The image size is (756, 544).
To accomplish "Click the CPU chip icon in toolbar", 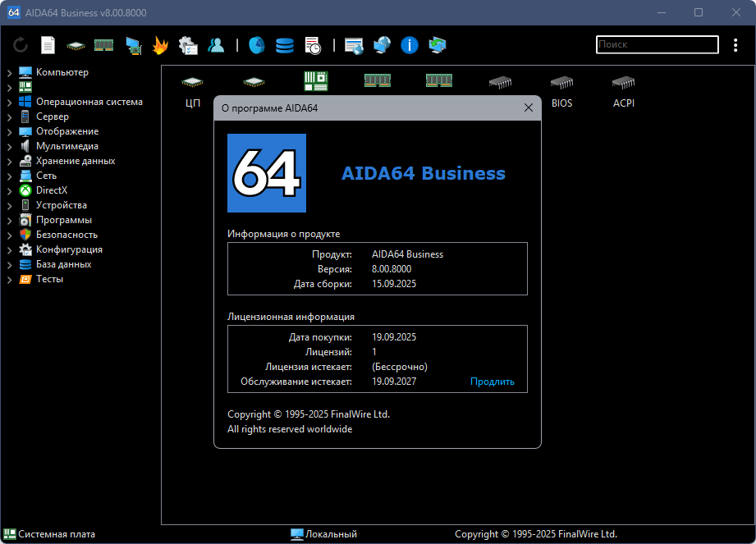I will pyautogui.click(x=76, y=46).
